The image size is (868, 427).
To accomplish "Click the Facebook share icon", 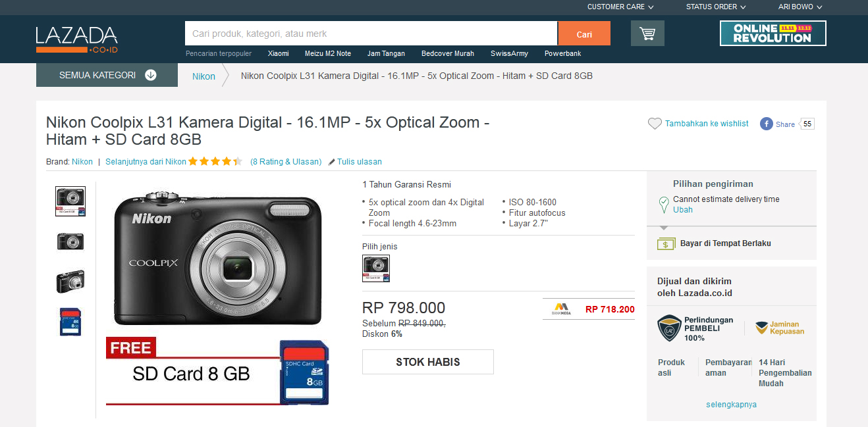I will coord(767,124).
